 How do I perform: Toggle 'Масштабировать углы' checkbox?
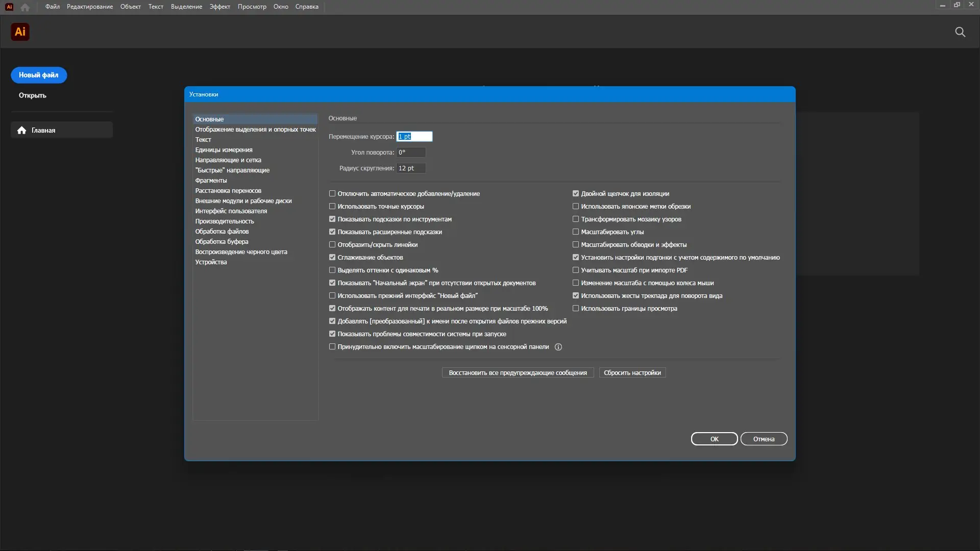[576, 232]
